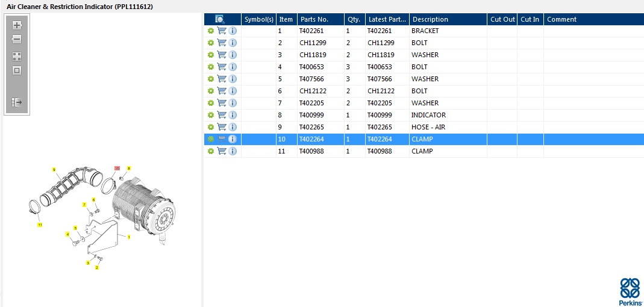Click the search icon in table header
This screenshot has width=644, height=307.
[x=220, y=19]
